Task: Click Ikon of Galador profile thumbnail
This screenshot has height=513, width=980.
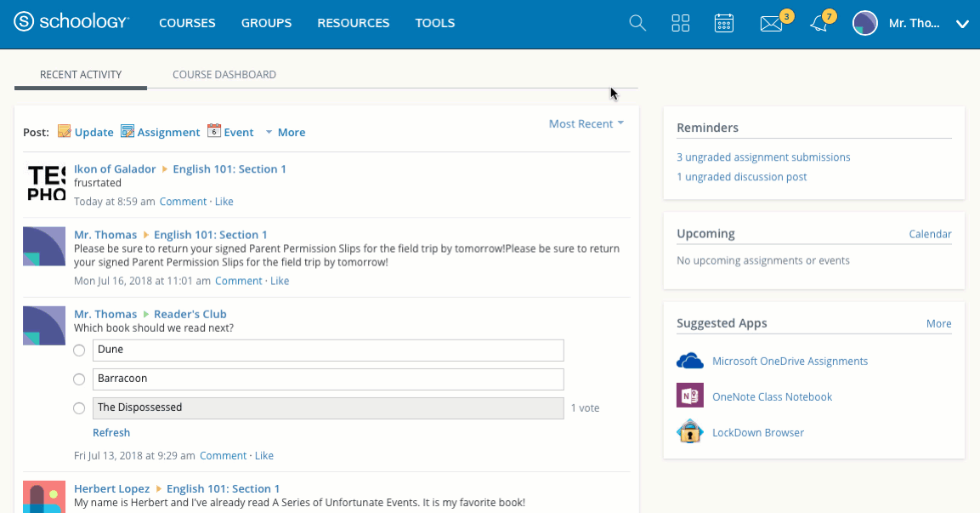Action: click(x=45, y=182)
